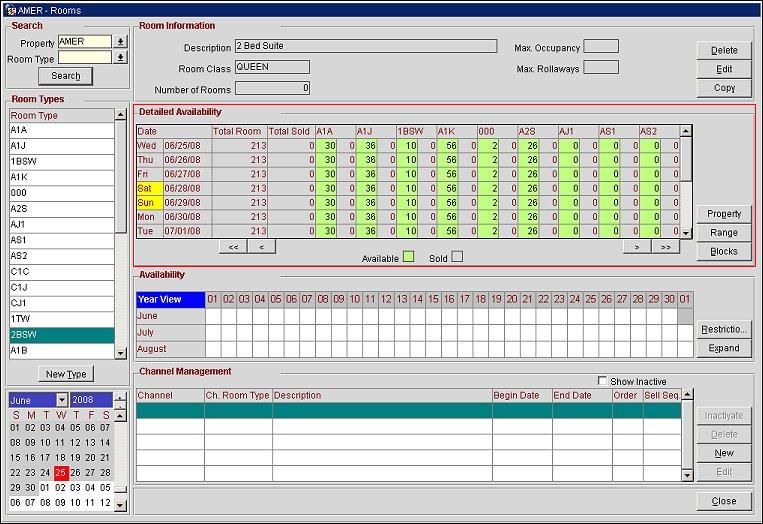Select 2BSW in Room Types list
Screen dimensions: 763x524
click(60, 336)
